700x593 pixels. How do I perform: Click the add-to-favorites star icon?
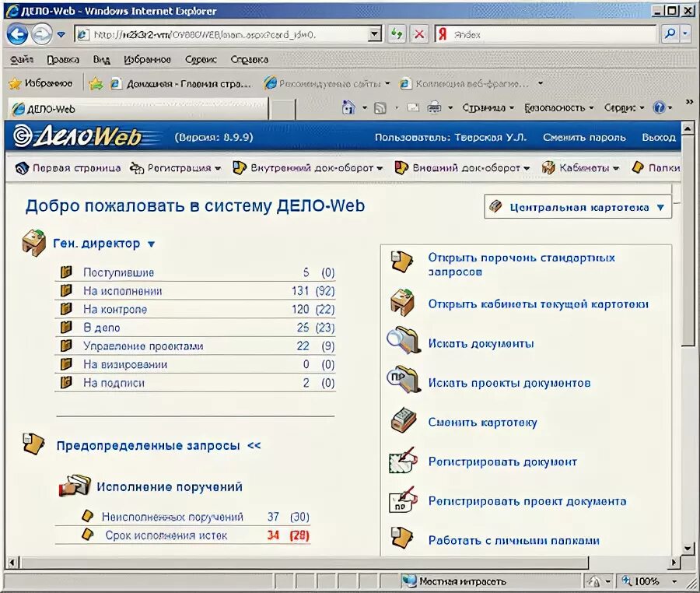tap(96, 83)
